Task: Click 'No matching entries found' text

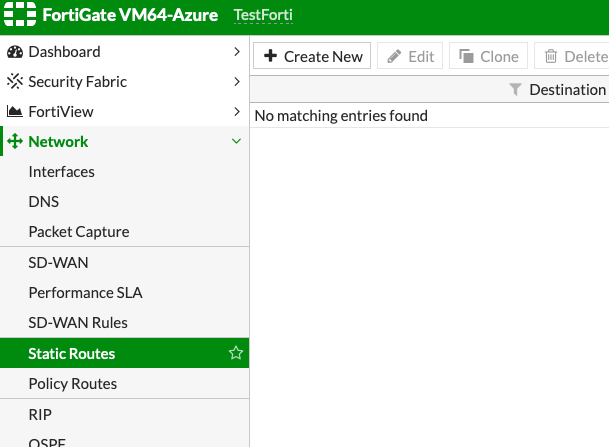Action: 341,116
